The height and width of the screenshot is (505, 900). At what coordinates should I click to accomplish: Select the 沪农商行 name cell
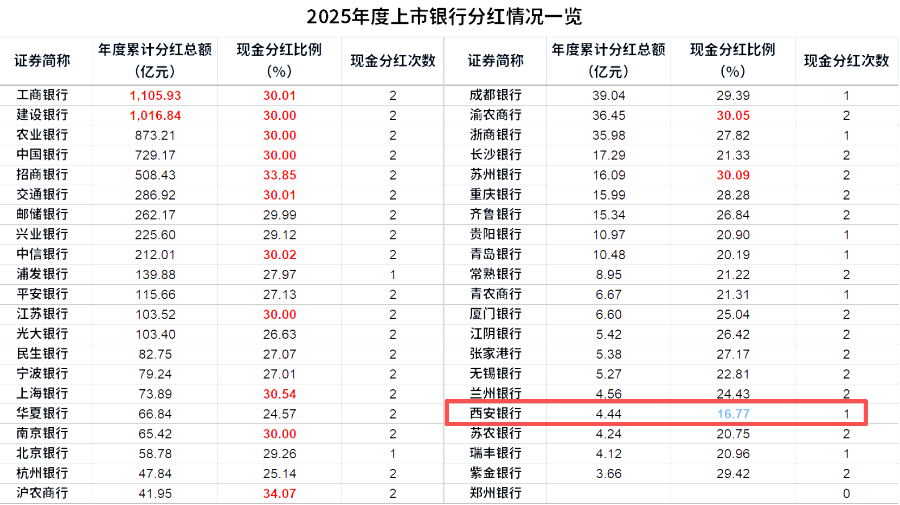click(42, 493)
